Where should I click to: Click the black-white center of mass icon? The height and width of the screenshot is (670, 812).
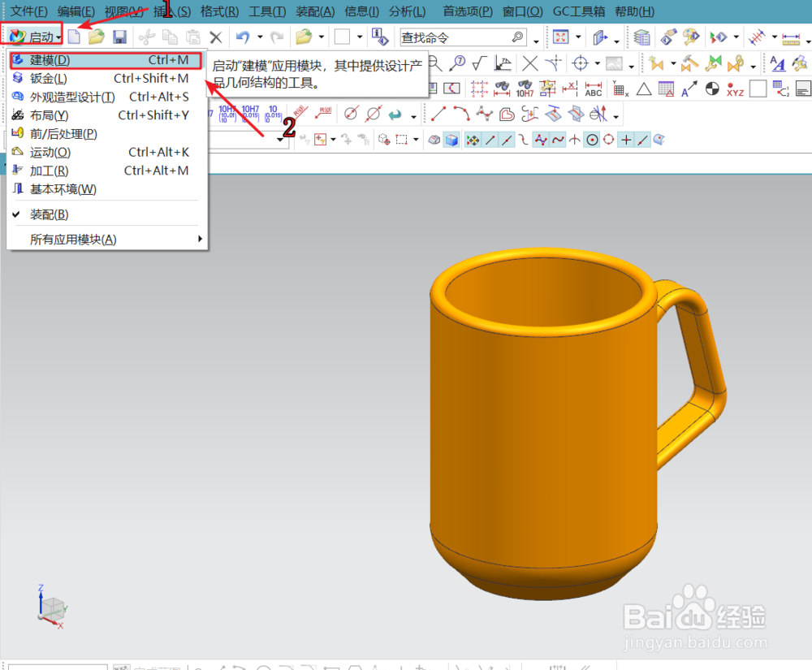coord(712,89)
